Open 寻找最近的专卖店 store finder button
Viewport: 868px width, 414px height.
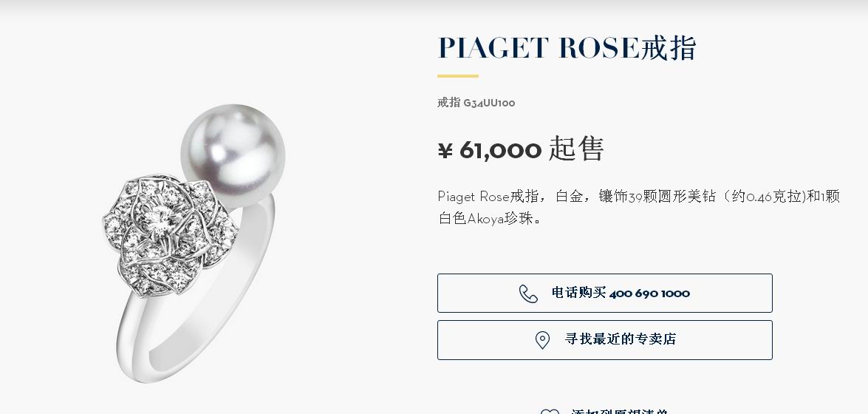[x=604, y=340]
